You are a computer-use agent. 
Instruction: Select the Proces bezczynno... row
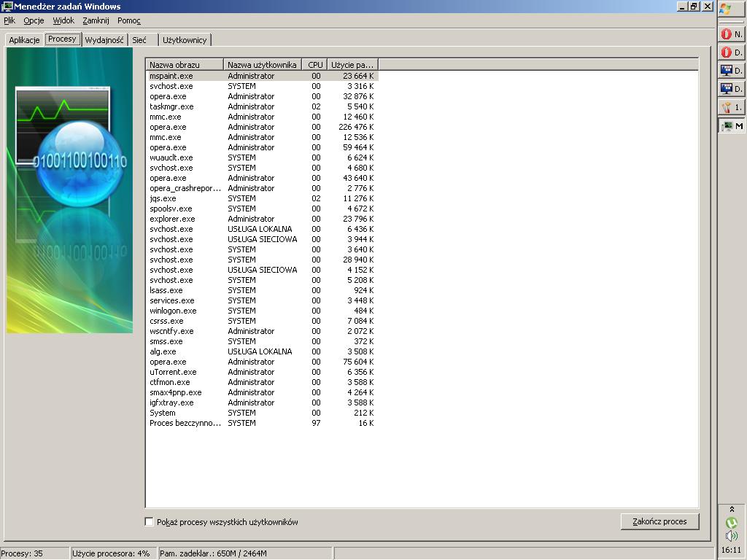tap(262, 423)
